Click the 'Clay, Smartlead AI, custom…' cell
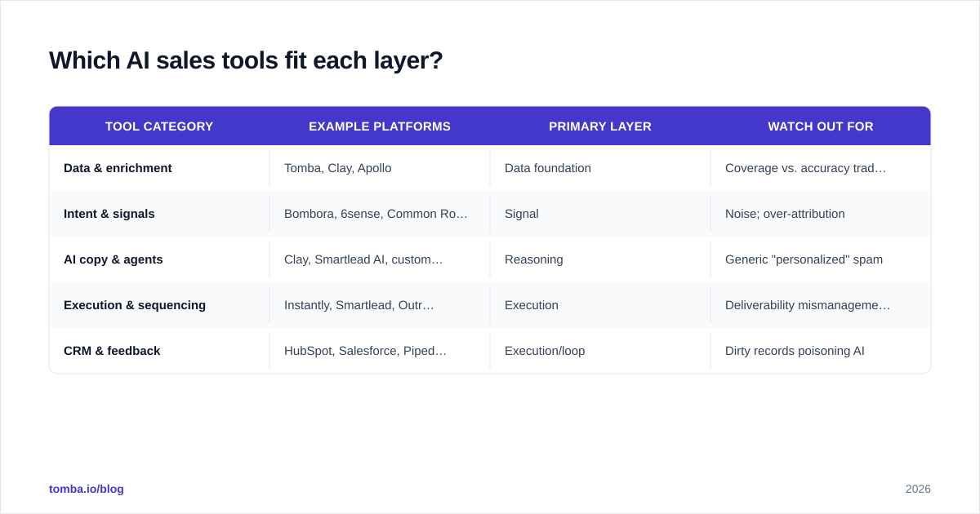980x514 pixels. pos(363,259)
